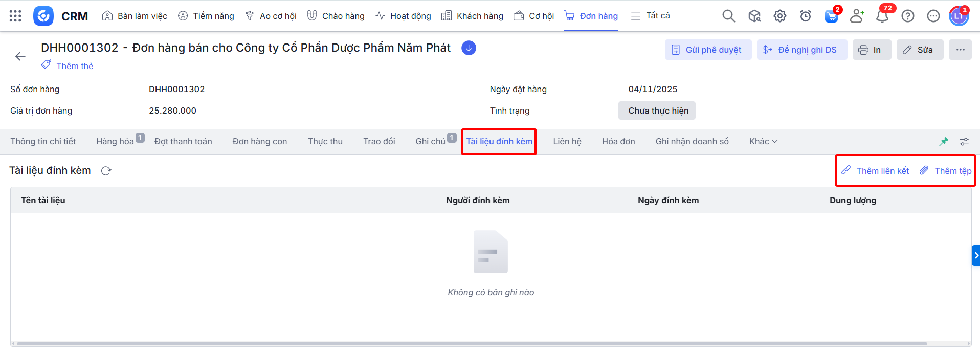Switch to the Hàng hóa tab
This screenshot has width=980, height=352.
(115, 142)
